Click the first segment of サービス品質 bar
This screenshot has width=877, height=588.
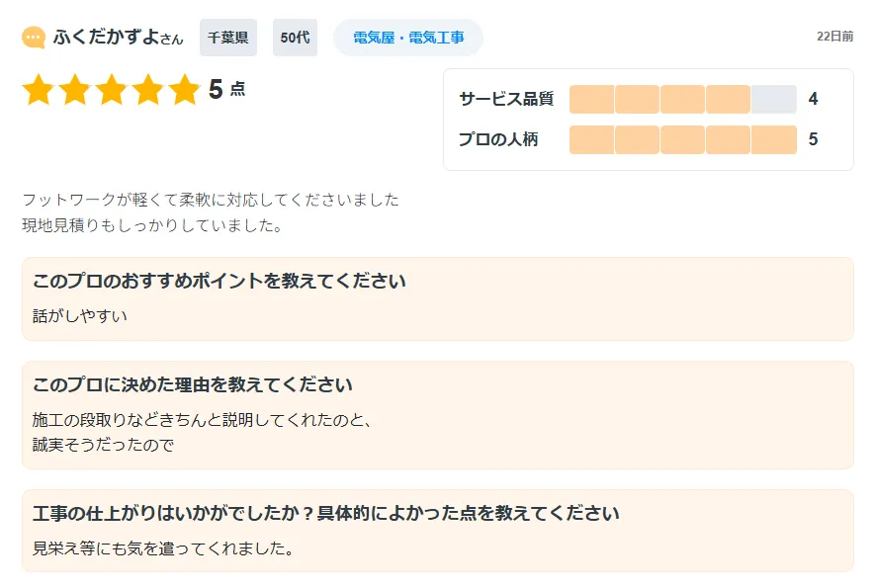point(591,99)
